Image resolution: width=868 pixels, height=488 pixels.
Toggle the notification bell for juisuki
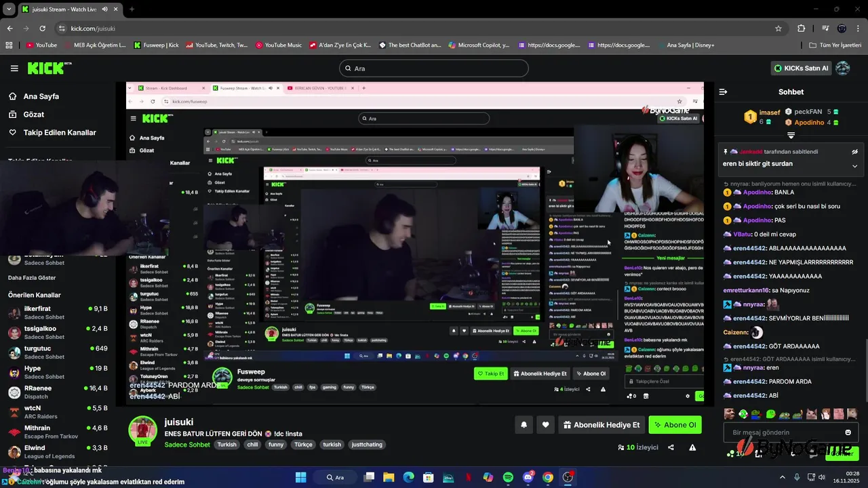pos(524,425)
